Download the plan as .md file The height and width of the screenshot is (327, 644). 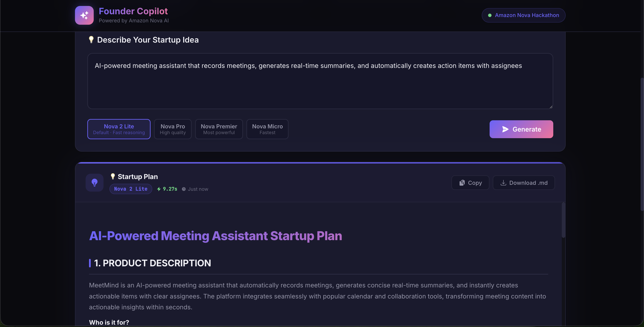pyautogui.click(x=523, y=183)
